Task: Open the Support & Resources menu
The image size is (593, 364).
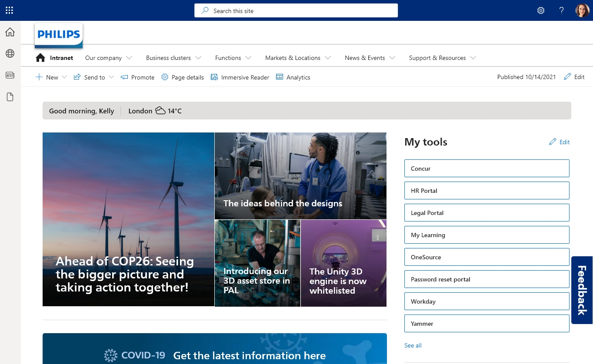Action: [x=437, y=58]
